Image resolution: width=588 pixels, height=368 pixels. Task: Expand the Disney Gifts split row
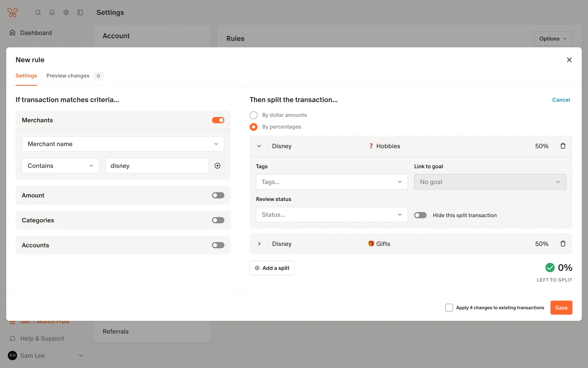pyautogui.click(x=259, y=244)
